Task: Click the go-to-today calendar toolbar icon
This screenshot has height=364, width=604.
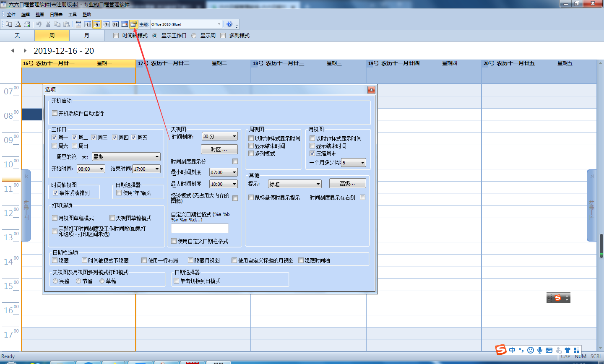Action: (78, 24)
